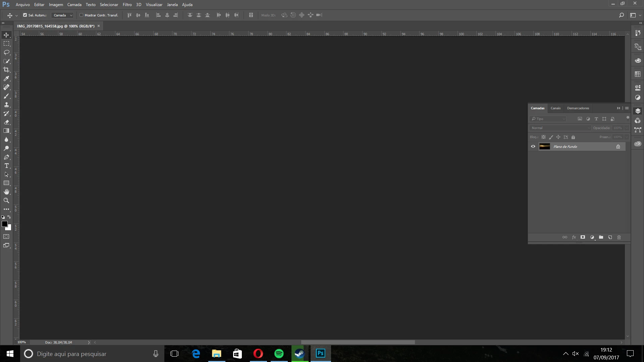This screenshot has height=362, width=644.
Task: Click the foreground color swatch
Action: pos(4,224)
